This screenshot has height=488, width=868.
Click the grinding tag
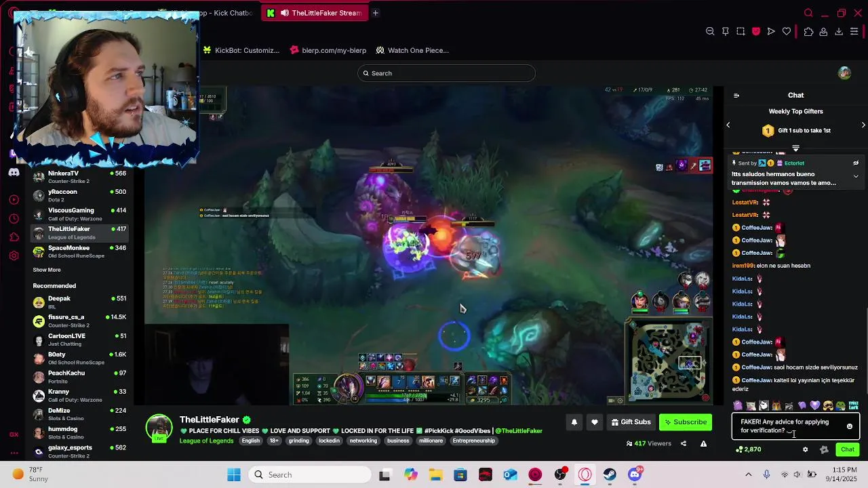(298, 441)
